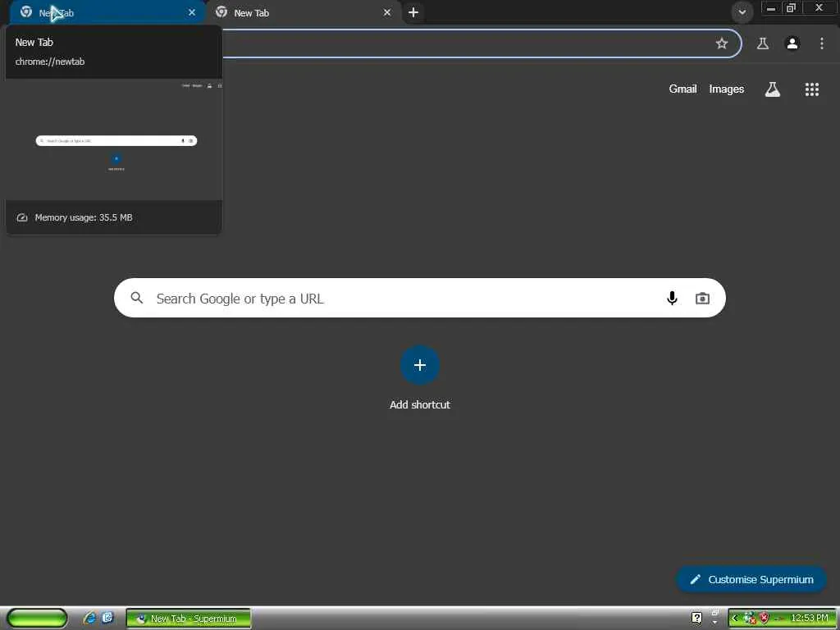Open Chrome Labs flask icon in toolbar
This screenshot has width=840, height=630.
tap(762, 44)
